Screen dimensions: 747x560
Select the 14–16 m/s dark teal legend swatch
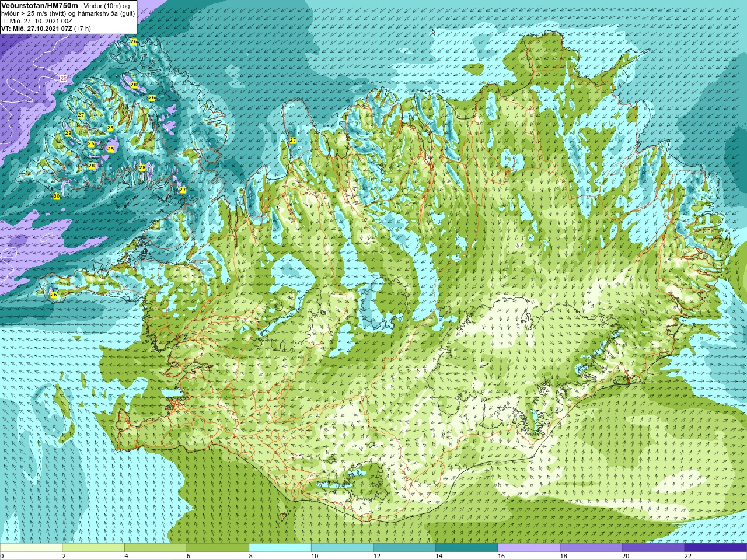tap(467, 548)
